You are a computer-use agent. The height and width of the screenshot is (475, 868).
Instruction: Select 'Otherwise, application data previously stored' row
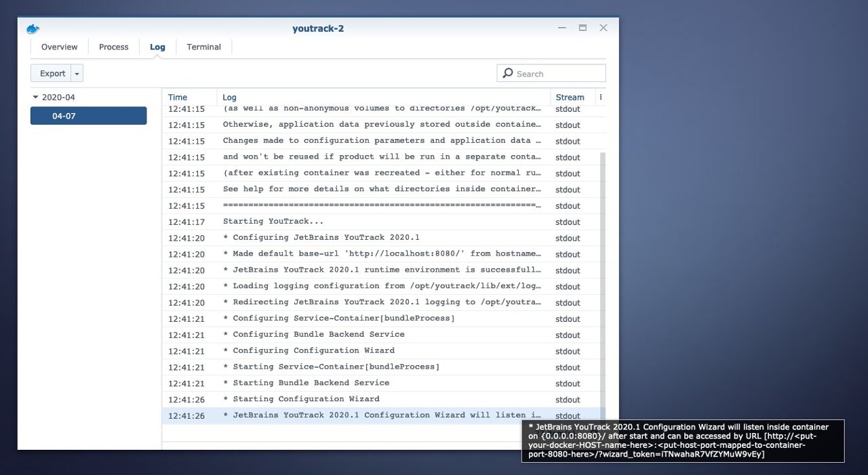(381, 125)
